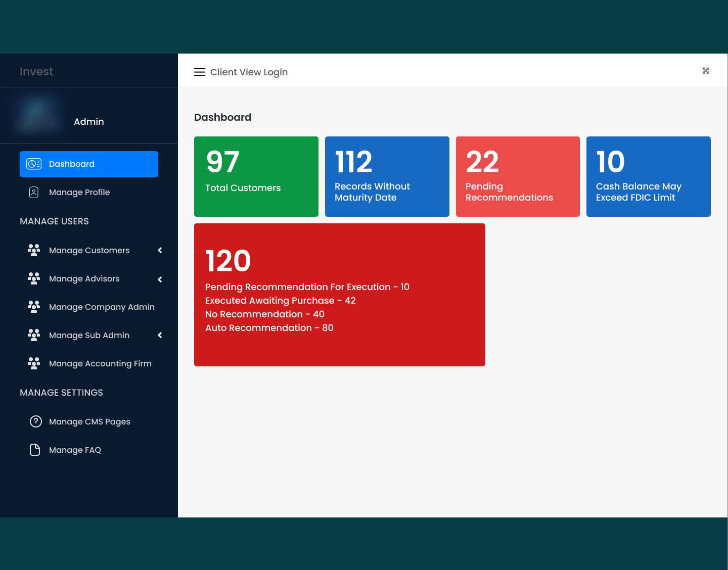728x570 pixels.
Task: Open the Client View Login link
Action: click(249, 72)
